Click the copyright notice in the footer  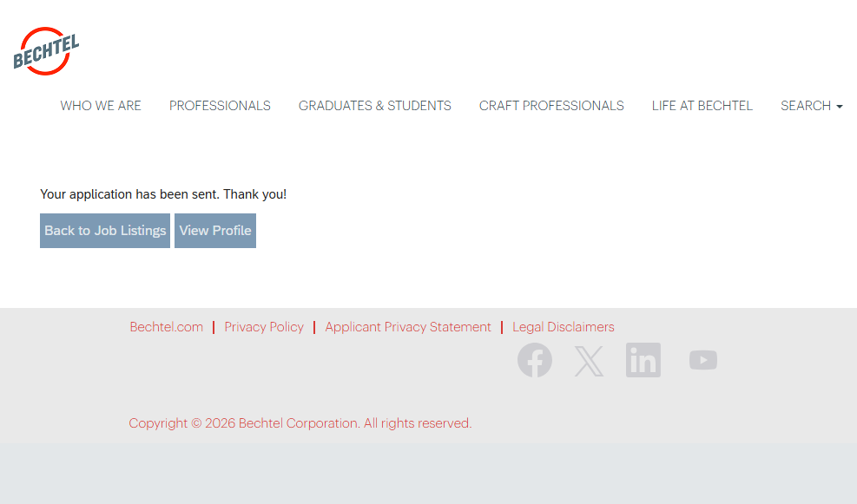tap(300, 423)
